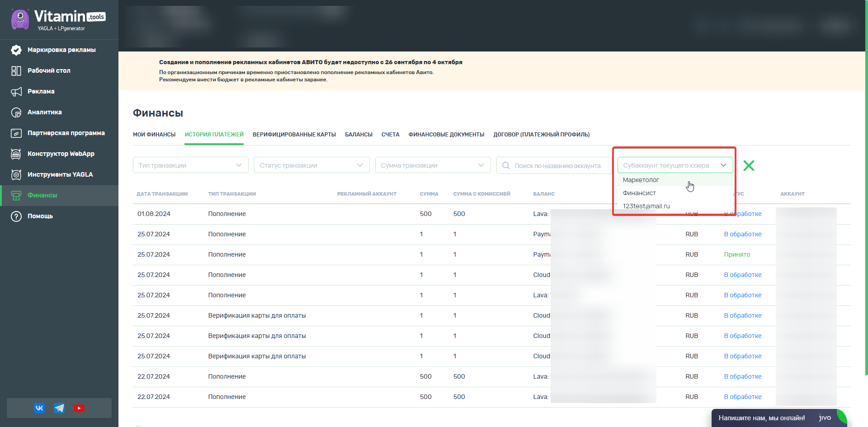
Task: Open the Реклама megaphone icon
Action: pos(16,92)
